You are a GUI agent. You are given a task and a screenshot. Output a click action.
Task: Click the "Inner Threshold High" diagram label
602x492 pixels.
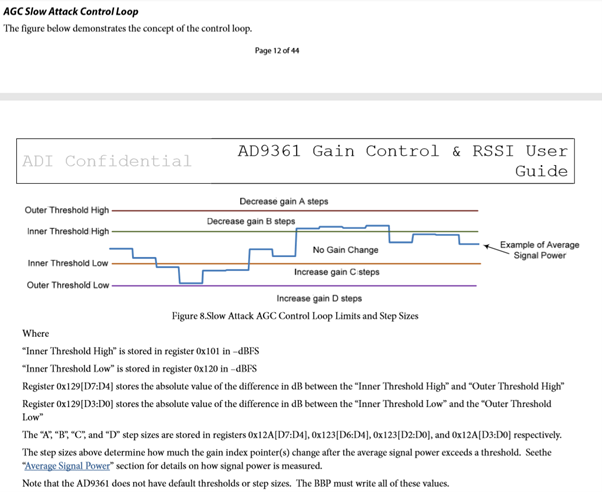pos(69,231)
